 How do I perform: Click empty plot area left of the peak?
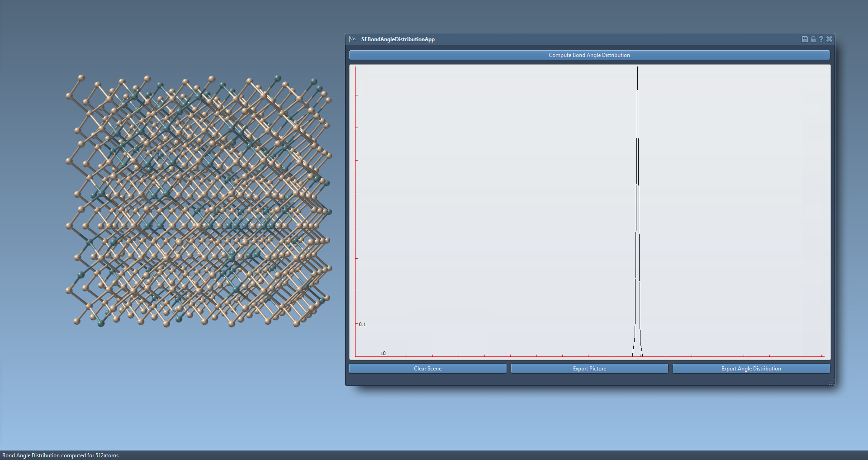tap(498, 204)
